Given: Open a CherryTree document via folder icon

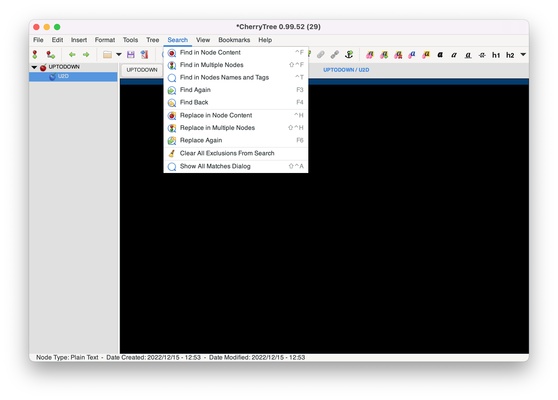Looking at the screenshot, I should (107, 55).
